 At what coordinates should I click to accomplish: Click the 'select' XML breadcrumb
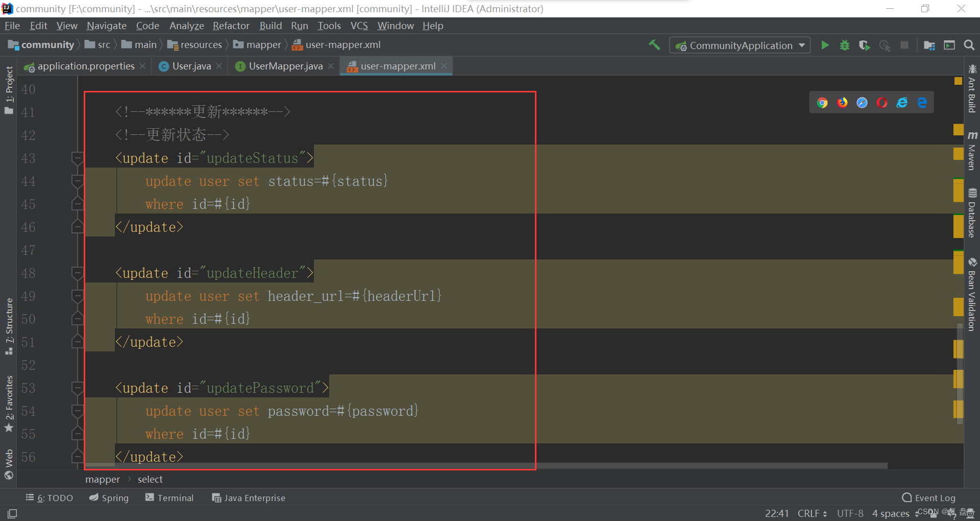(150, 480)
